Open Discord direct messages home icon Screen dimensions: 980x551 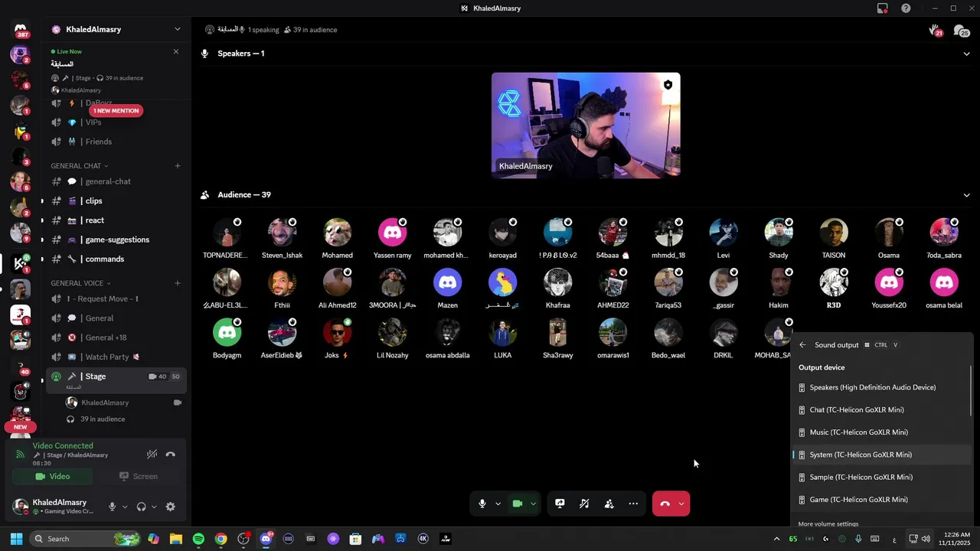(x=21, y=29)
